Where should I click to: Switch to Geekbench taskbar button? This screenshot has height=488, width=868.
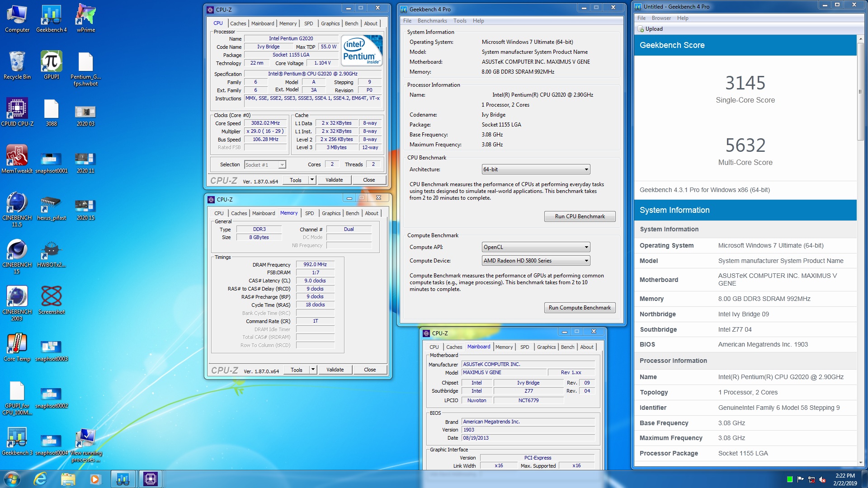coord(123,479)
